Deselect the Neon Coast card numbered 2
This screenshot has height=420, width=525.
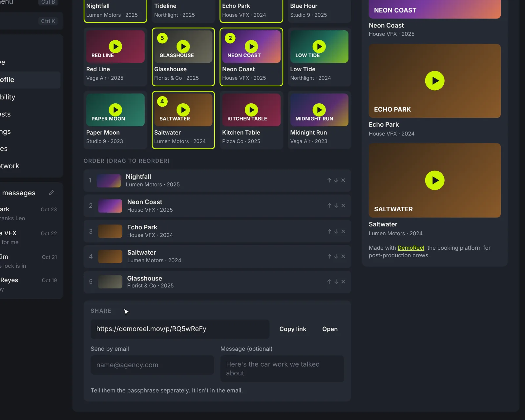(251, 57)
